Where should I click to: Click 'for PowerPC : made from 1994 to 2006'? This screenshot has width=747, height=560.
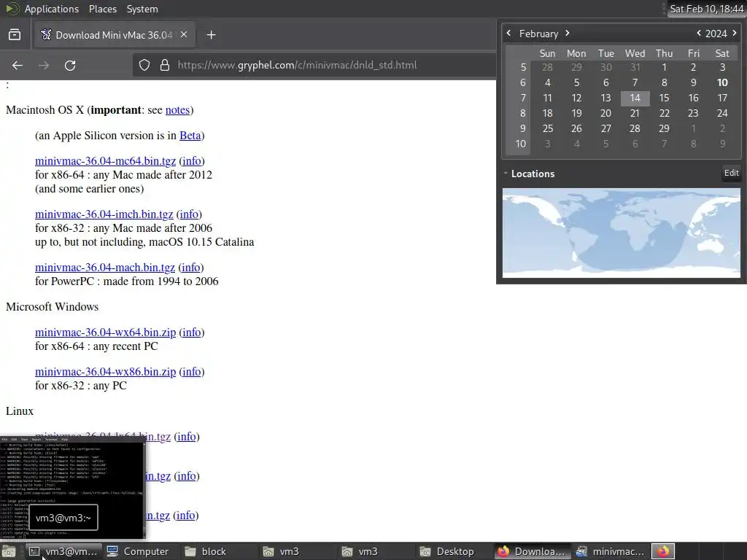point(127,281)
